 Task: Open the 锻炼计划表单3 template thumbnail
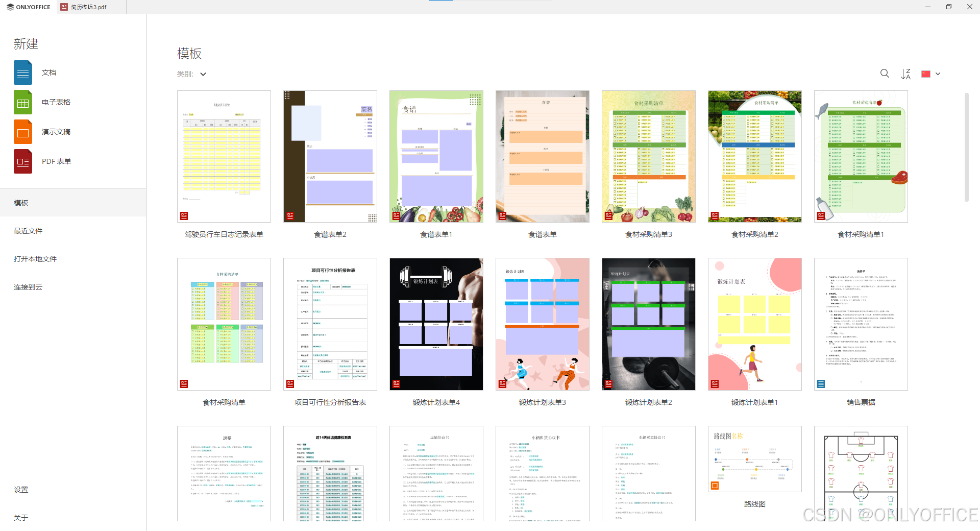pyautogui.click(x=543, y=324)
